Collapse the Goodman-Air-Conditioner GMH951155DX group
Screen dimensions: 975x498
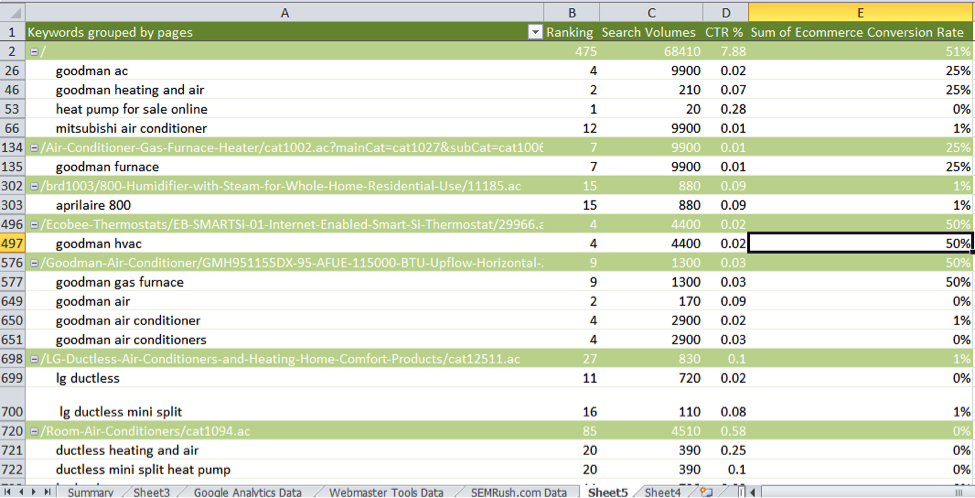(34, 264)
